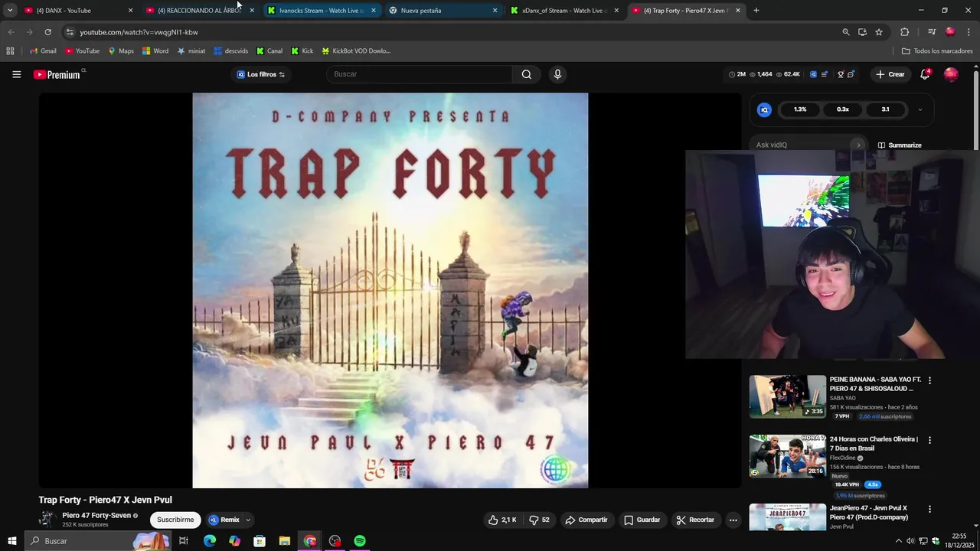
Task: Open Chrome extensions puzzle icon
Action: point(904,32)
